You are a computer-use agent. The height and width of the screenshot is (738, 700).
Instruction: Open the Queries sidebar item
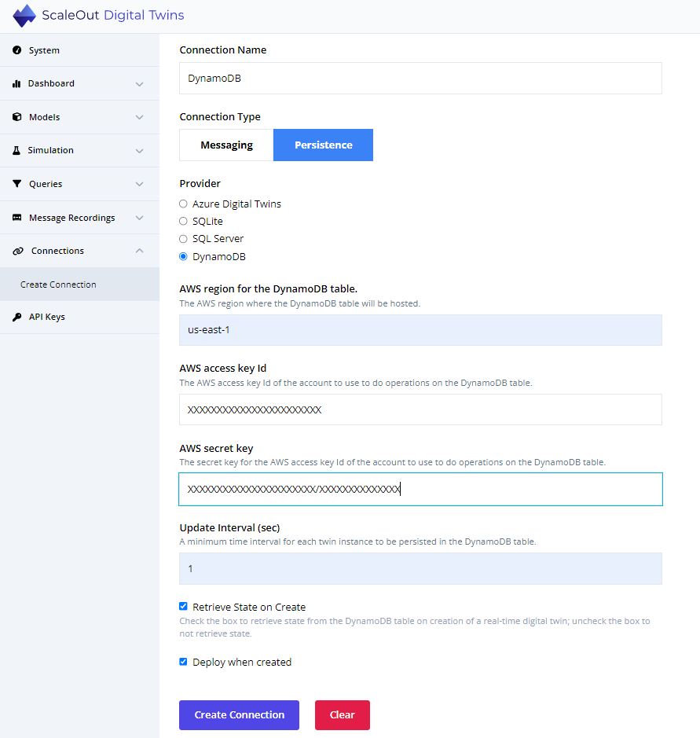tap(79, 184)
